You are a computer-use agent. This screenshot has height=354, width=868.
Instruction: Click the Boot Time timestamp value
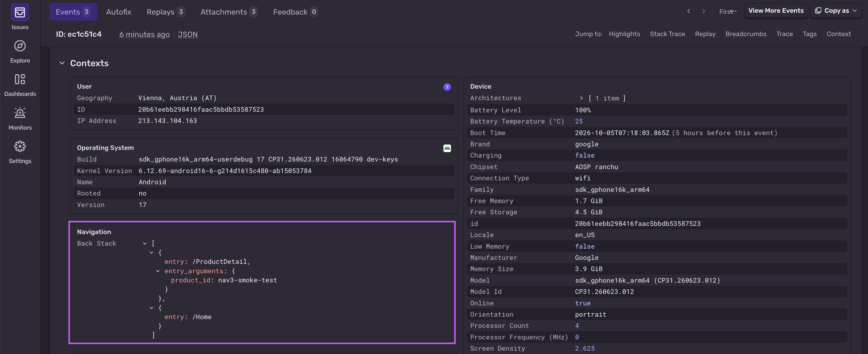pyautogui.click(x=622, y=133)
